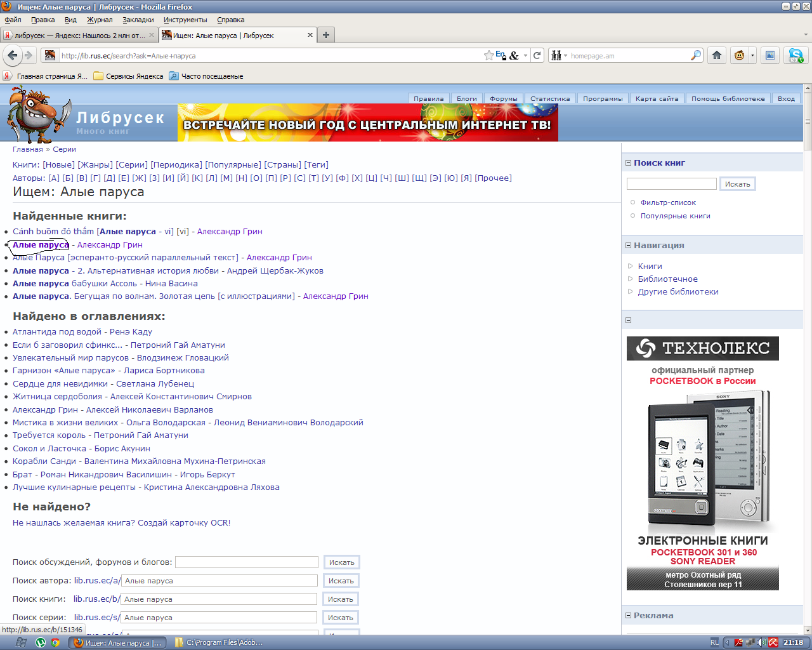Switch to the Яндекс results tab
Viewport: 812px width, 650px height.
click(79, 35)
